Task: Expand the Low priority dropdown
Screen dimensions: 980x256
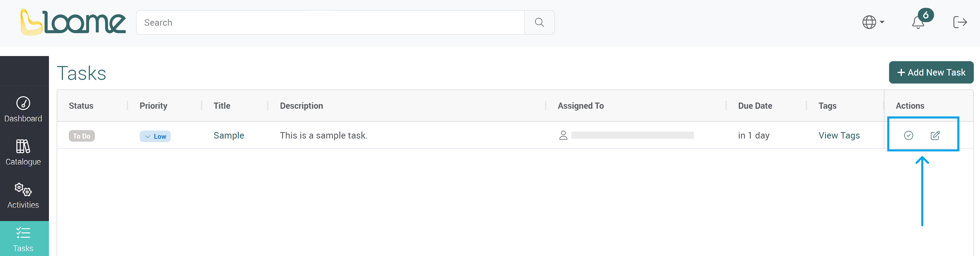Action: tap(155, 136)
